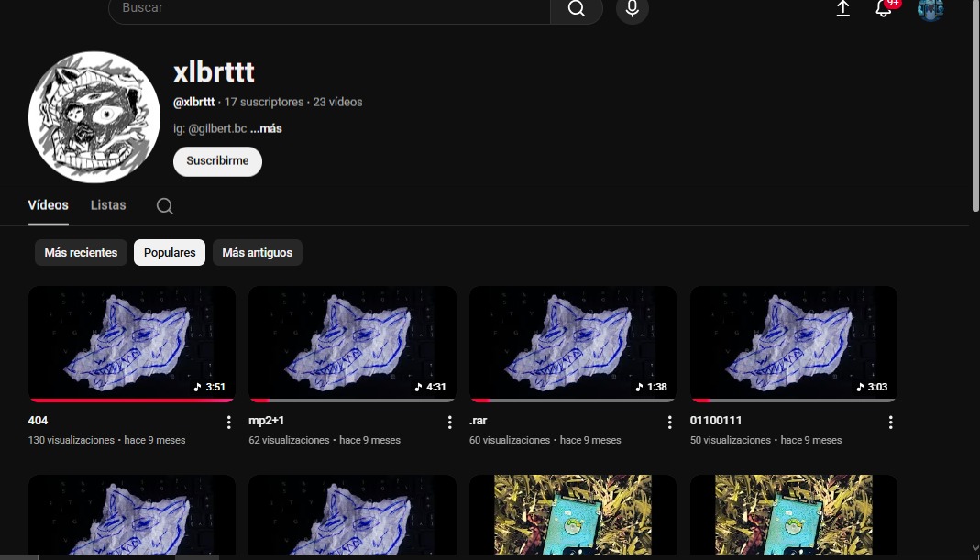
Task: Switch to the Listas tab
Action: pos(108,205)
